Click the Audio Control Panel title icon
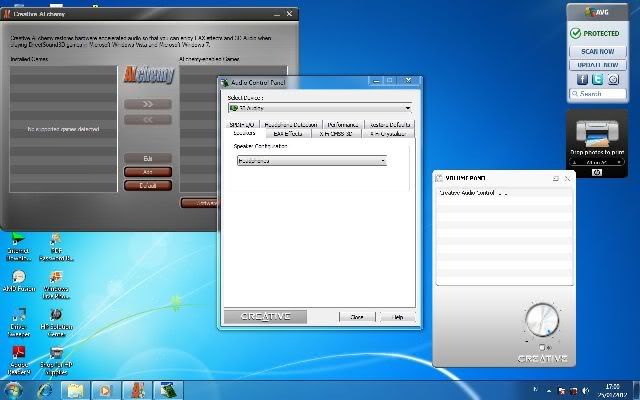Image resolution: width=640 pixels, height=400 pixels. tap(225, 82)
